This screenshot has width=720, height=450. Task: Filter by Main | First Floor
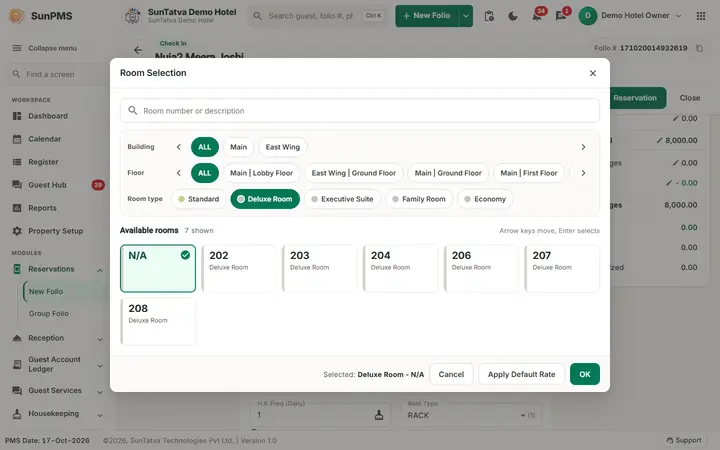(529, 173)
